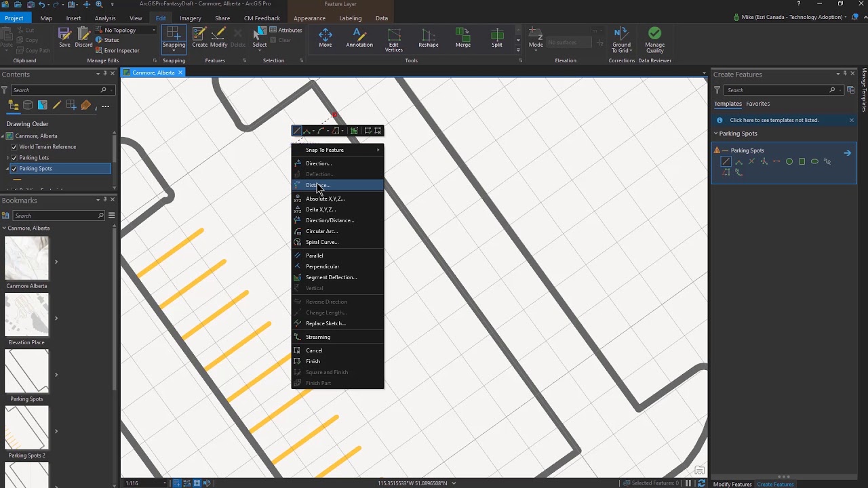The image size is (868, 488).
Task: Switch to Modify Features pane tab
Action: [732, 484]
